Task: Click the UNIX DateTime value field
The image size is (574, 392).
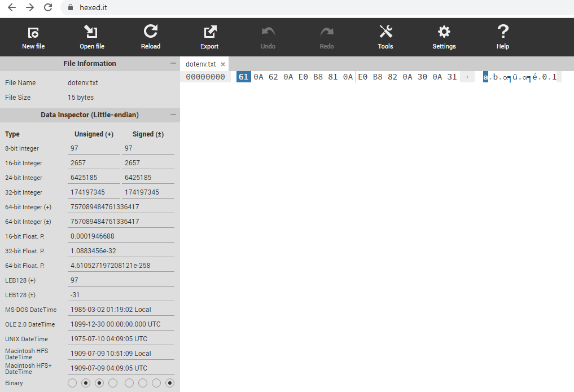Action: (121, 339)
